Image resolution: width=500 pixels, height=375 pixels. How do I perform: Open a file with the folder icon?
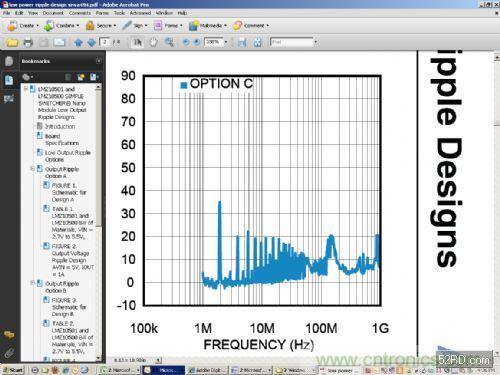tap(12, 42)
